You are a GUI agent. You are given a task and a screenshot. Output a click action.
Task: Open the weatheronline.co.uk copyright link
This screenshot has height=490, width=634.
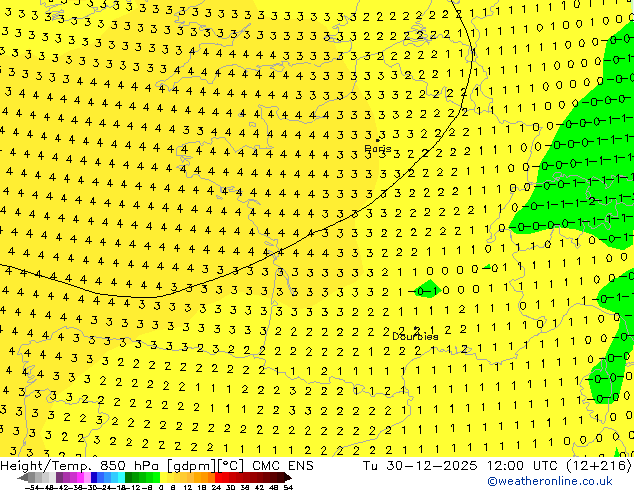click(x=550, y=481)
